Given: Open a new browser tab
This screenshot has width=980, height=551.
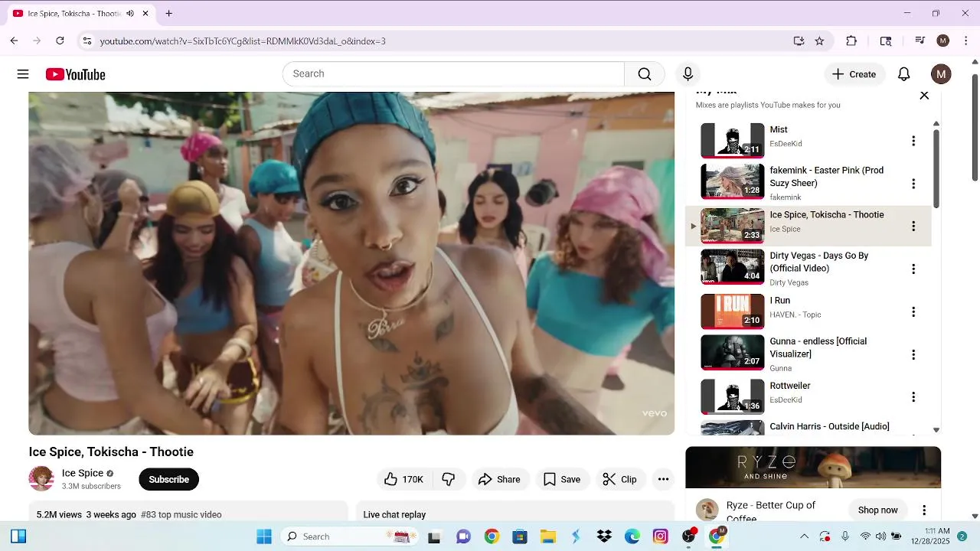Looking at the screenshot, I should (168, 13).
